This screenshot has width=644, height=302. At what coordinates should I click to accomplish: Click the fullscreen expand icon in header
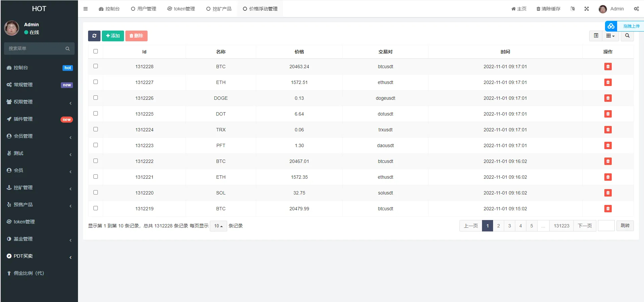(587, 9)
